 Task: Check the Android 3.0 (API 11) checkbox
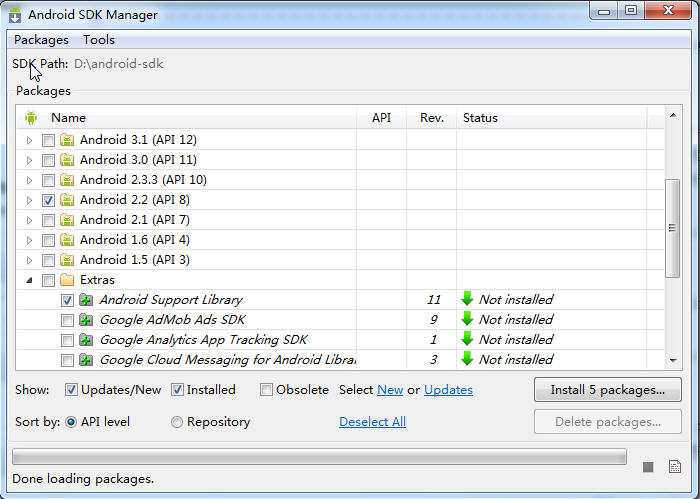click(48, 161)
